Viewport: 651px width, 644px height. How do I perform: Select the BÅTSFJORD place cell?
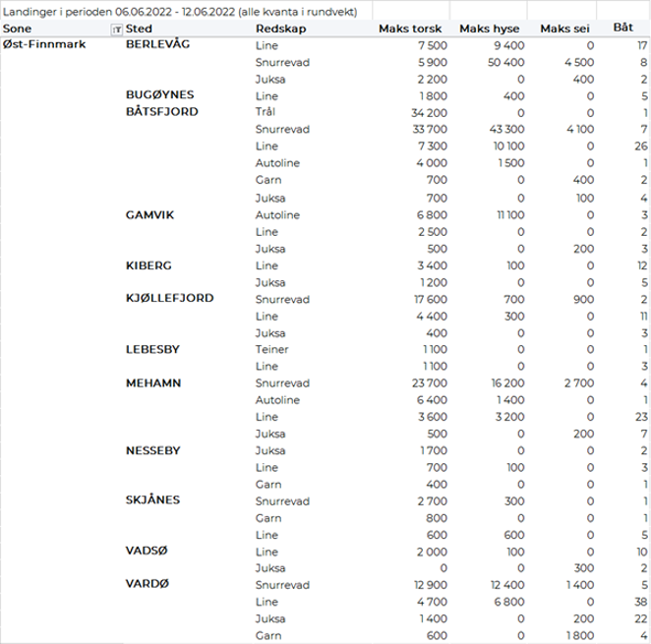coord(162,112)
